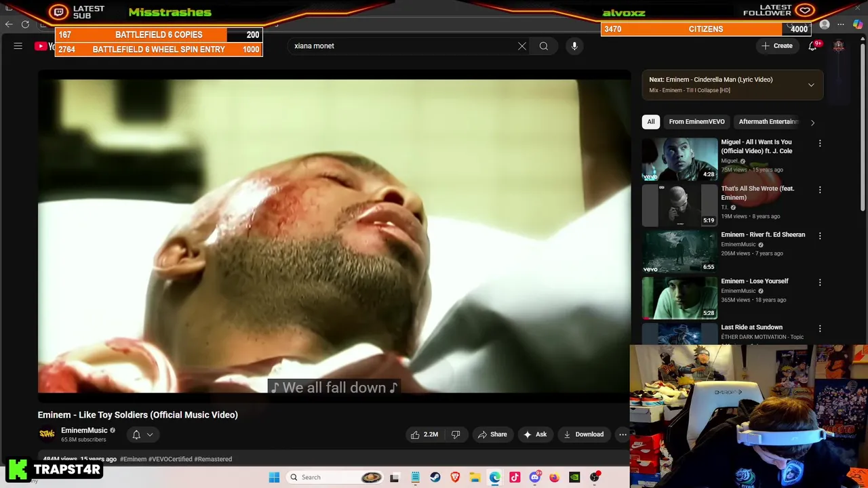Open the more actions ellipsis beside Download
The image size is (868, 488).
tap(623, 434)
